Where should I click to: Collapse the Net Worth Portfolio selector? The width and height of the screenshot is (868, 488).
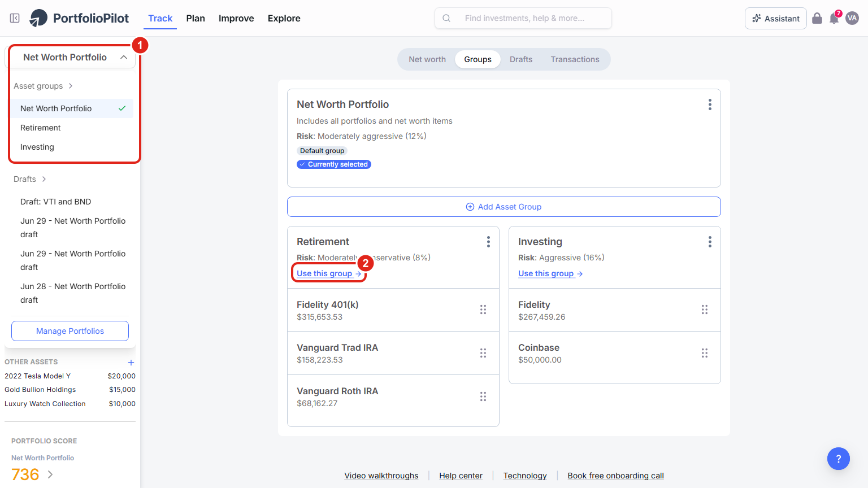(x=124, y=57)
